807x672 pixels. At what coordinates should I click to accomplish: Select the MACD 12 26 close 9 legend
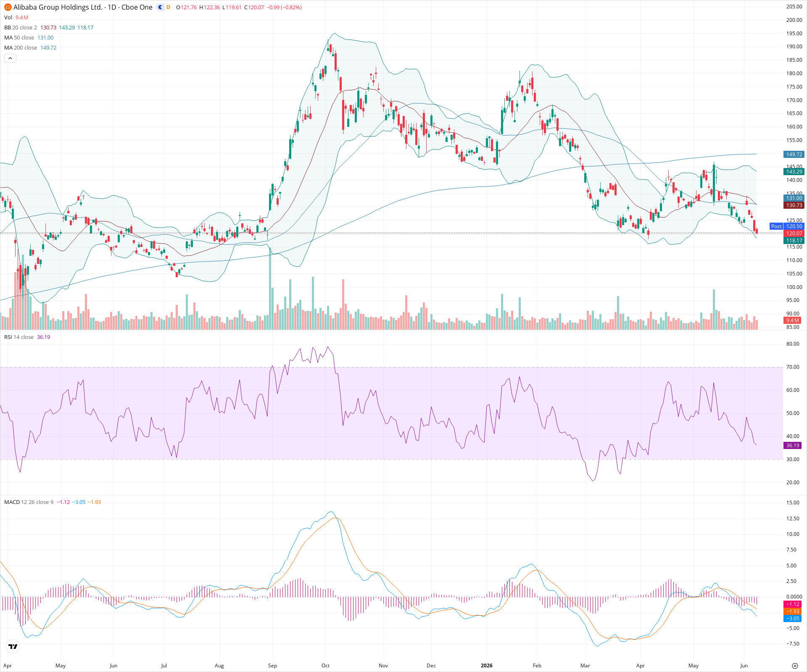[x=29, y=502]
